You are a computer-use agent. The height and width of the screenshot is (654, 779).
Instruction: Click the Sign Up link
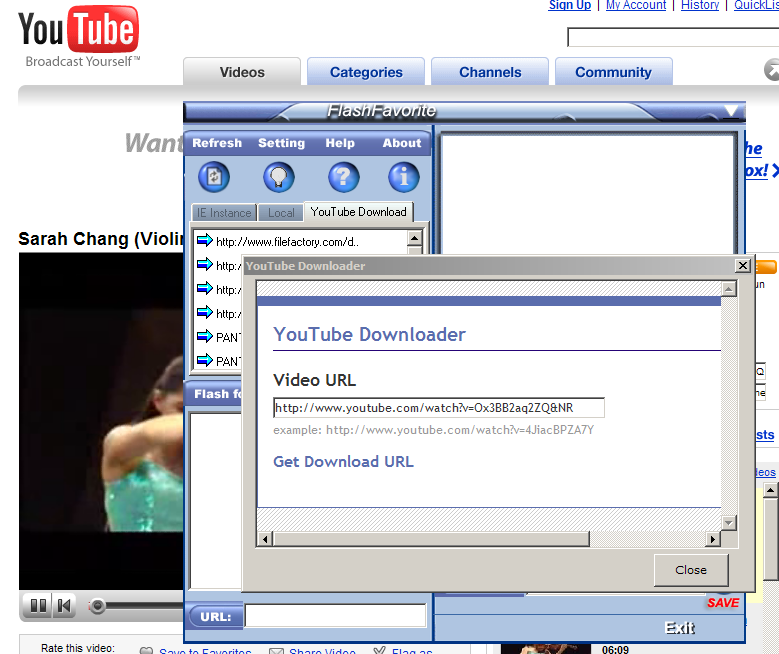569,5
